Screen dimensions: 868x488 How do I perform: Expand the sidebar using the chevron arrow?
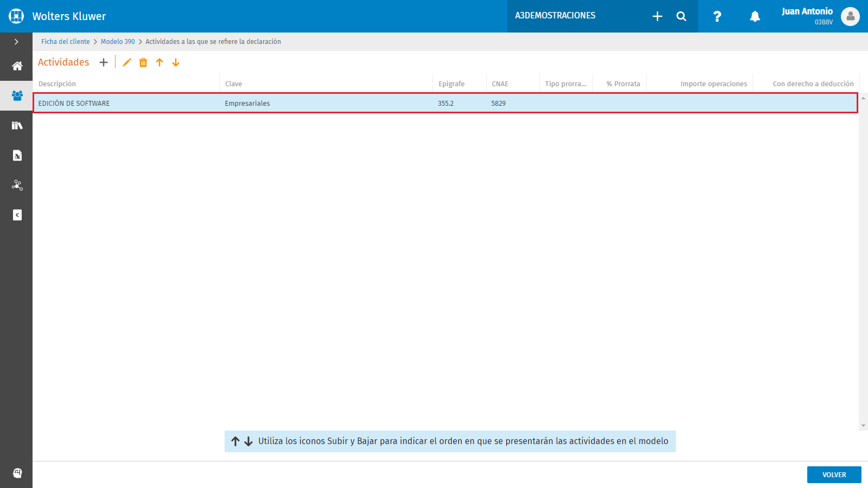pyautogui.click(x=16, y=41)
